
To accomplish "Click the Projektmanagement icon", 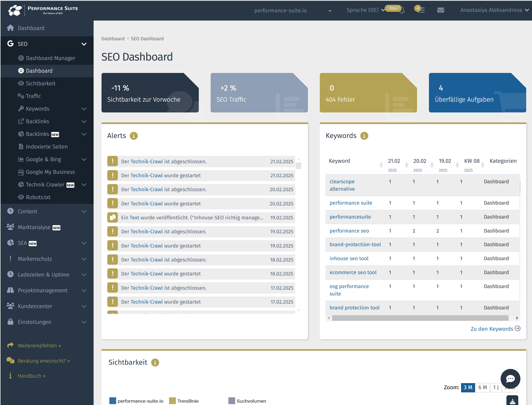I will pyautogui.click(x=10, y=290).
